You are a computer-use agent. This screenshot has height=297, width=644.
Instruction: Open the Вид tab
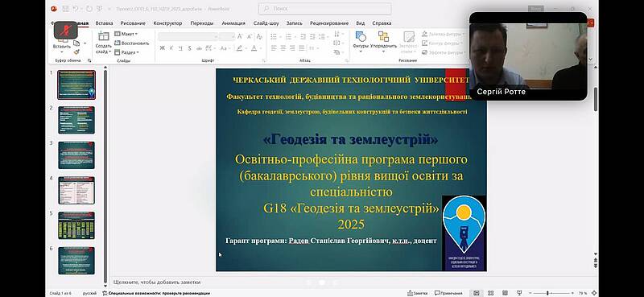[x=360, y=23]
